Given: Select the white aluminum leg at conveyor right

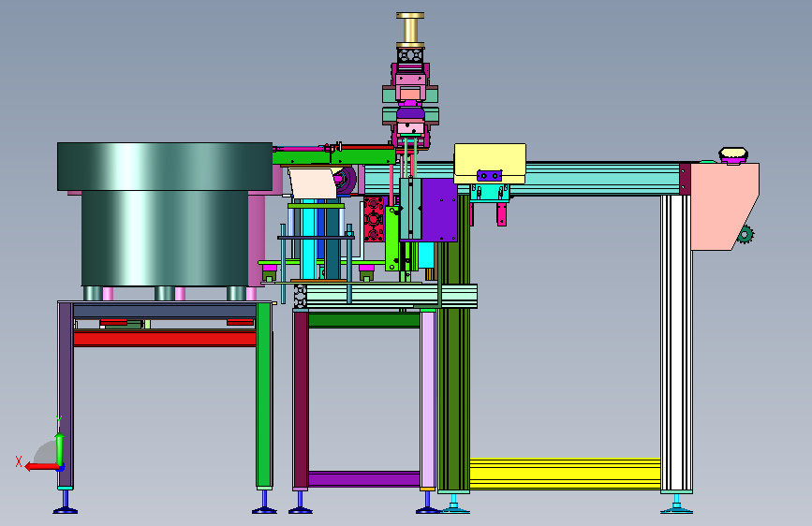Looking at the screenshot, I should click(x=676, y=343).
